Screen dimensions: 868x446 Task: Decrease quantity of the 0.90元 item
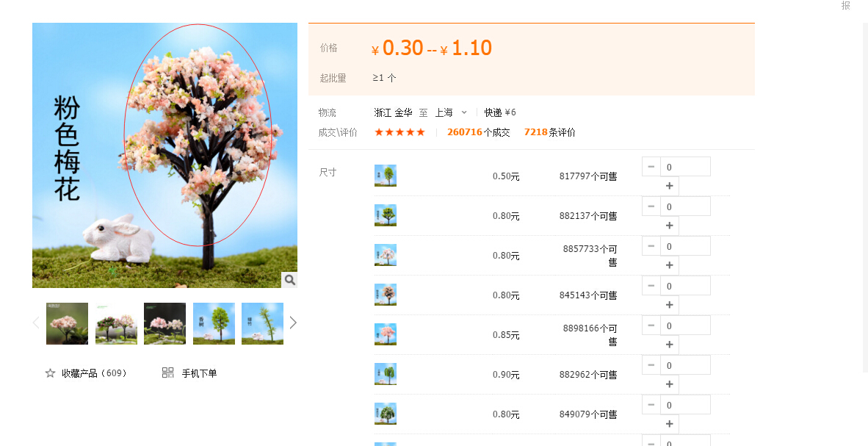click(x=651, y=365)
